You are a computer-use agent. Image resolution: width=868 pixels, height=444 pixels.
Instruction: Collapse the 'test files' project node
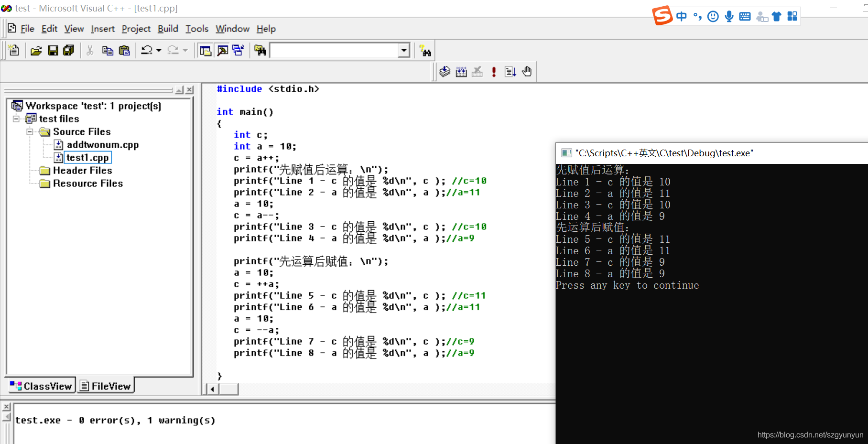tap(16, 119)
